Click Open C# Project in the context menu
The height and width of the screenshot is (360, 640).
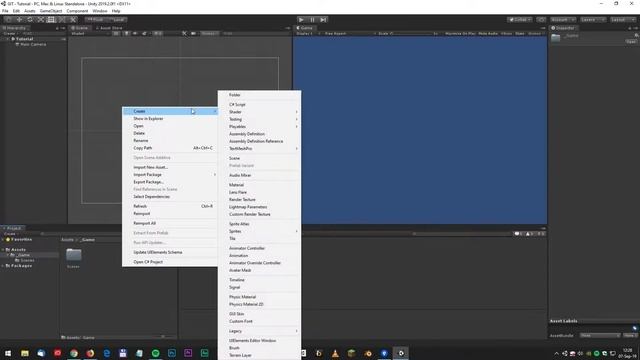click(x=170, y=262)
